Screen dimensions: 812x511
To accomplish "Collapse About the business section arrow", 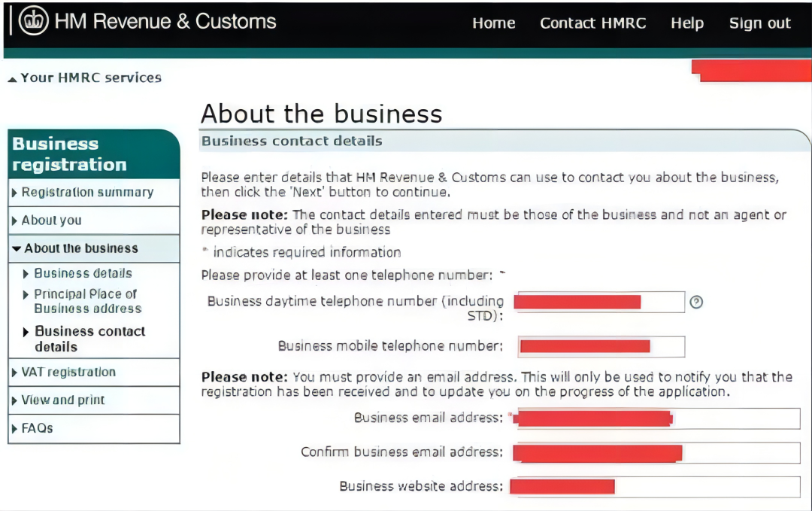I will 17,249.
